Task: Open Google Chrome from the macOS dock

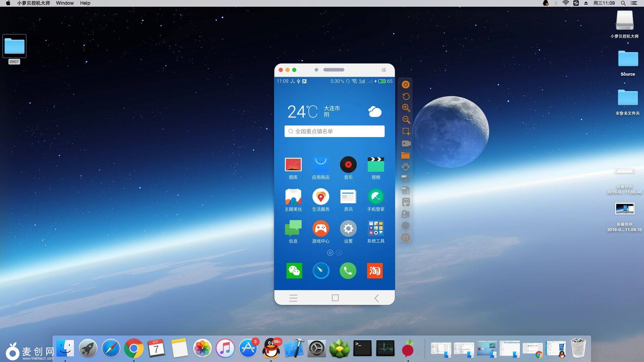Action: coord(134,349)
